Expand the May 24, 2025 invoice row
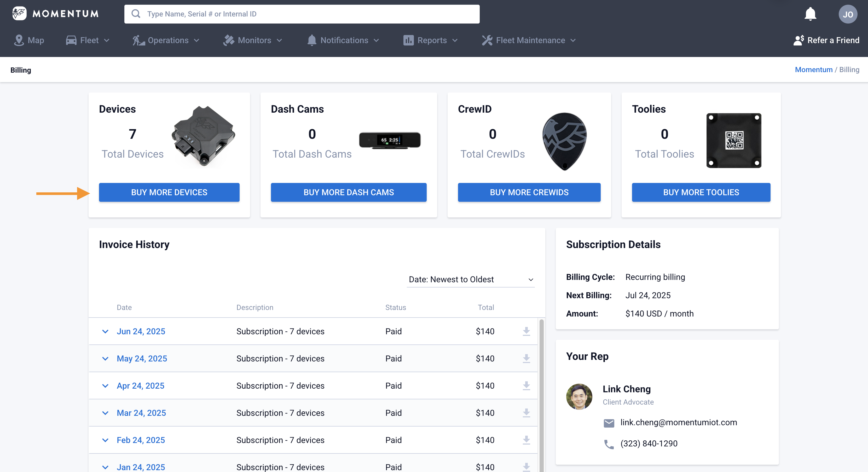The width and height of the screenshot is (868, 472). 105,359
